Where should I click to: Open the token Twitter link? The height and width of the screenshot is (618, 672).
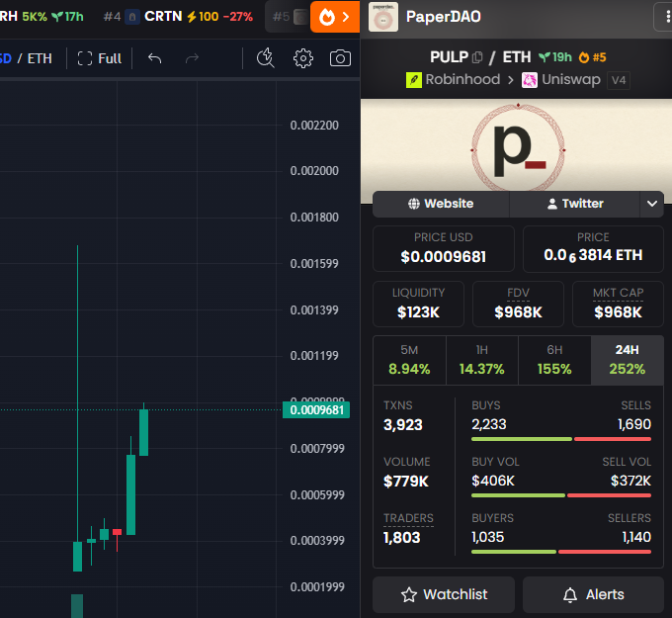point(575,204)
